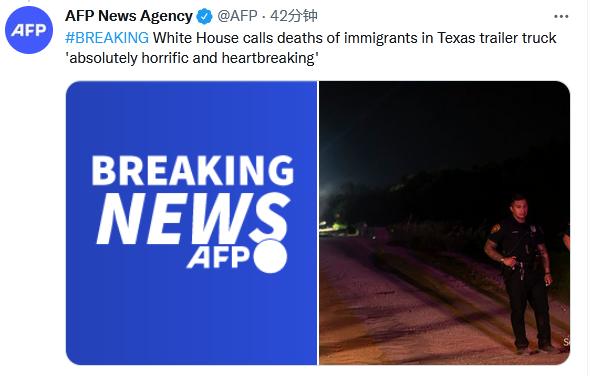595x376 pixels.
Task: Click the officer standing in the photo
Action: pyautogui.click(x=522, y=274)
